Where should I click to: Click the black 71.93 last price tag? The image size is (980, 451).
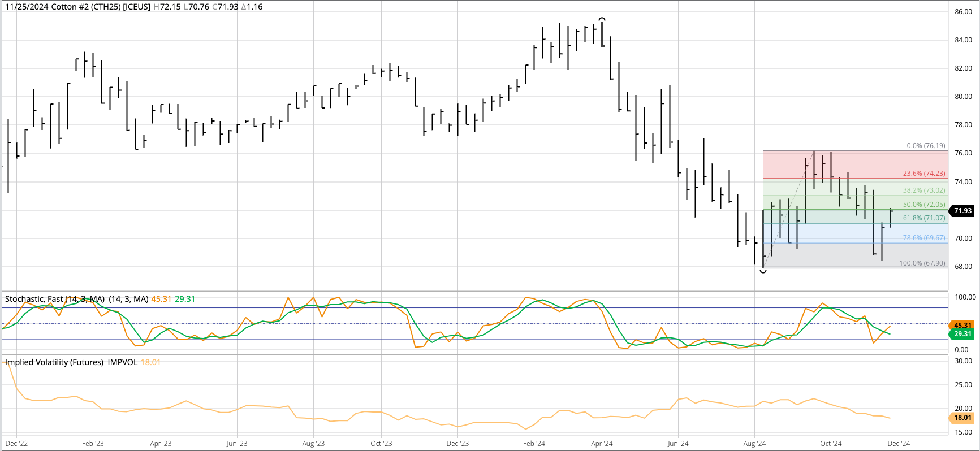(x=962, y=211)
